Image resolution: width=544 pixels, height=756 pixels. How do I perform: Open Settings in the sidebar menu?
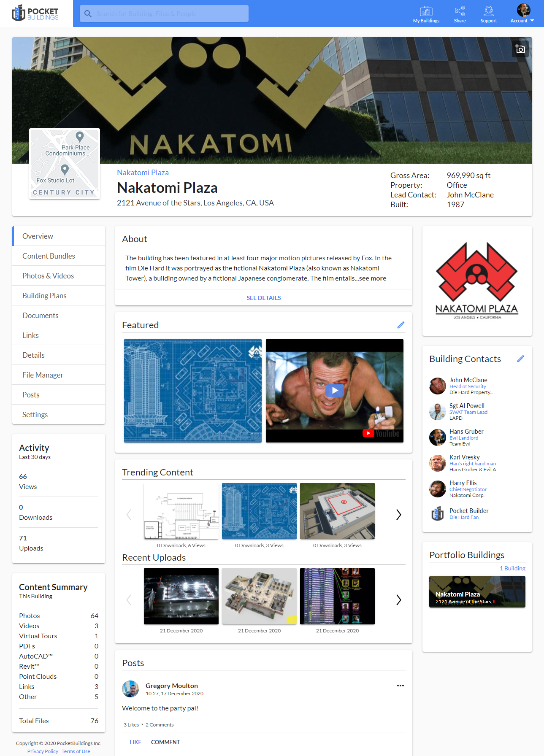(59, 415)
